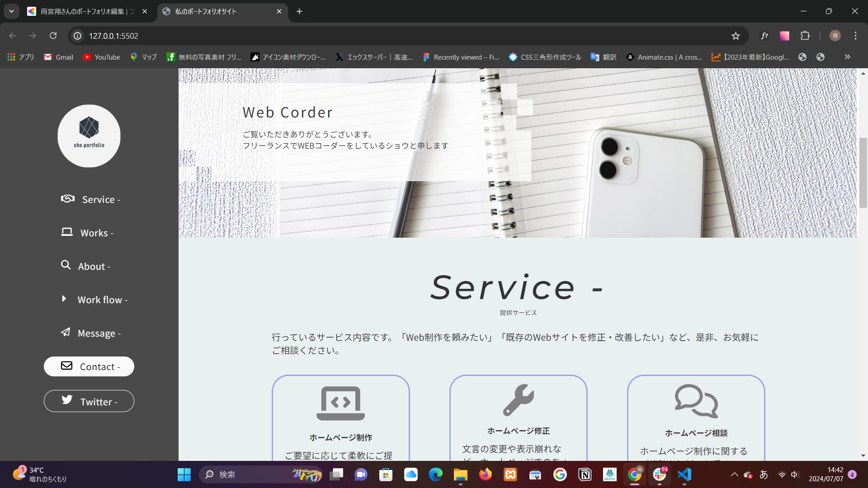Follow the Twitter link in the sidebar
Image resolution: width=868 pixels, height=488 pixels.
click(89, 401)
